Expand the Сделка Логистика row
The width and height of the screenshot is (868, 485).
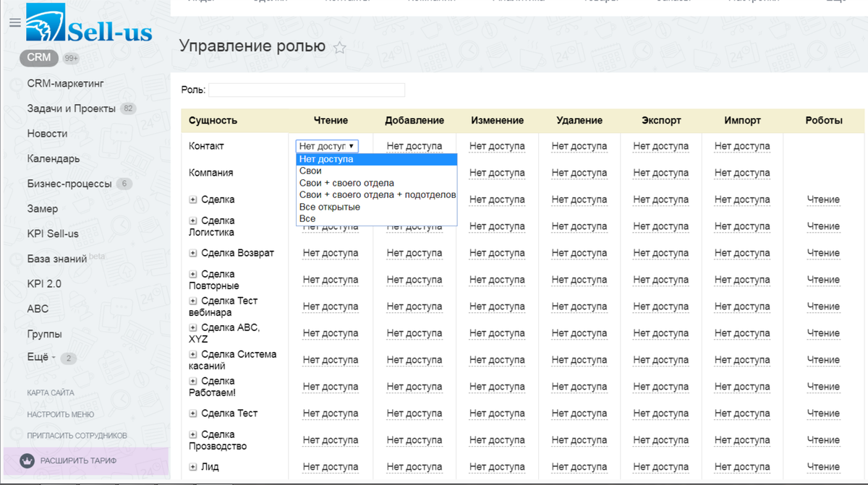tap(193, 220)
